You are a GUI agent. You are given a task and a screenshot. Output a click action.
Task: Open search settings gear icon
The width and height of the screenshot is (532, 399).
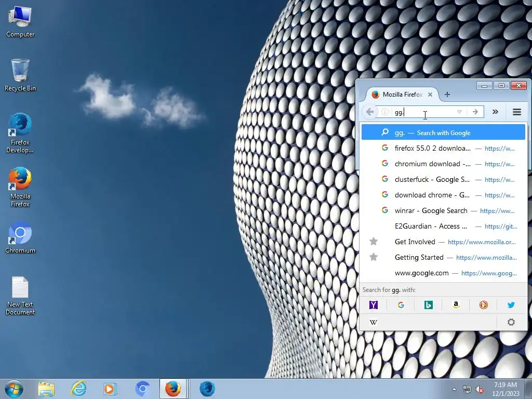click(511, 322)
